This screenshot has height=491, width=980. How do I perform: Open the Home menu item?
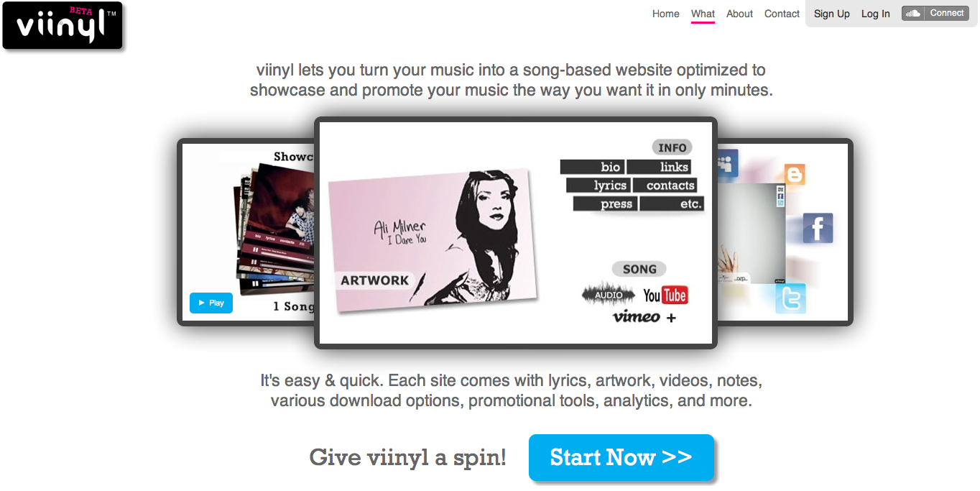[666, 14]
